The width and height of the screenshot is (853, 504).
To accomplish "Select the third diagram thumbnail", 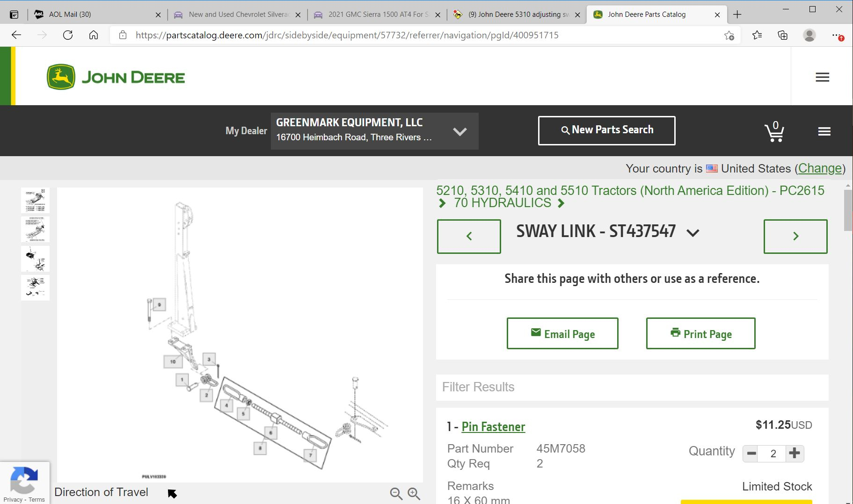I will [x=35, y=259].
